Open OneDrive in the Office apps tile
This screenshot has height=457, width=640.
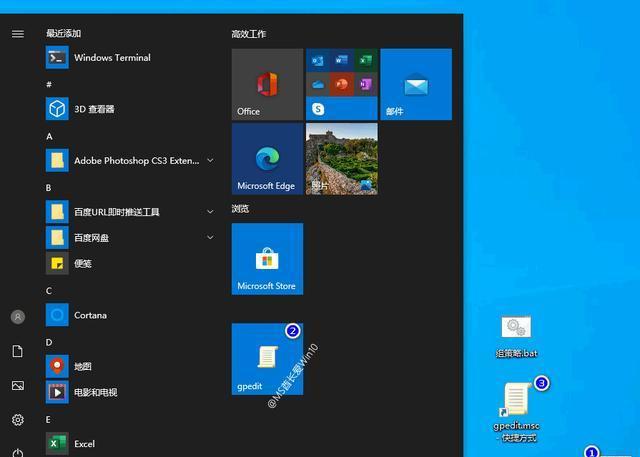point(318,84)
